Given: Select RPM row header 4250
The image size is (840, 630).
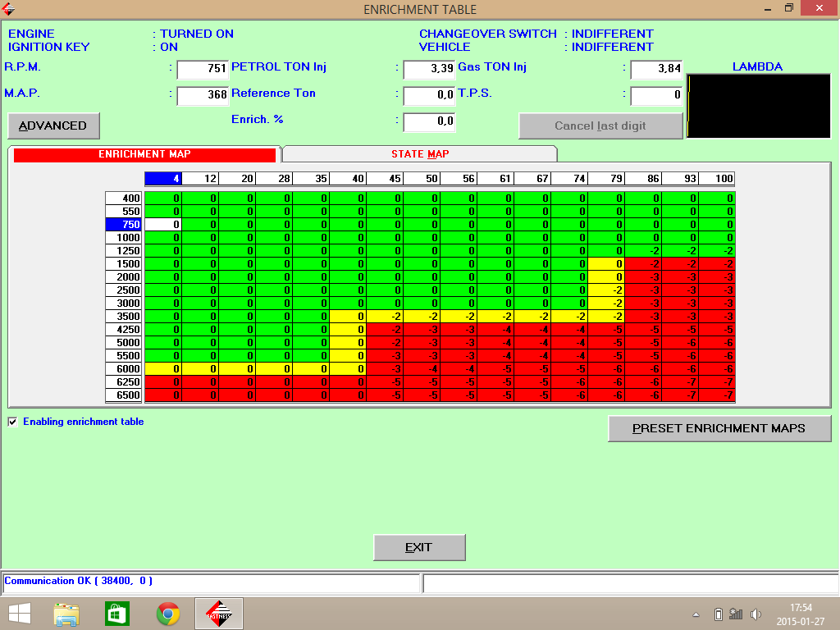Looking at the screenshot, I should [124, 330].
